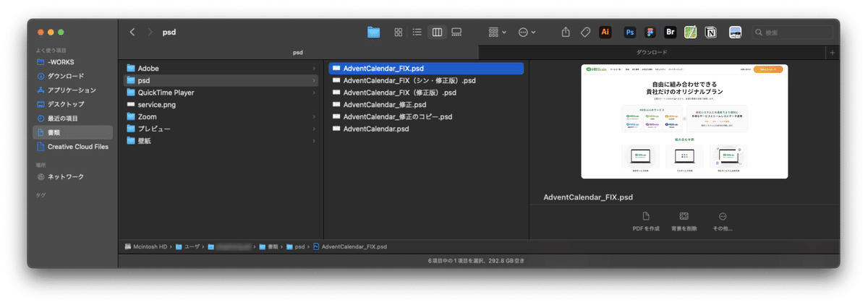868x305 pixels.
Task: Open the ellipsis action menu dropdown
Action: pos(527,32)
